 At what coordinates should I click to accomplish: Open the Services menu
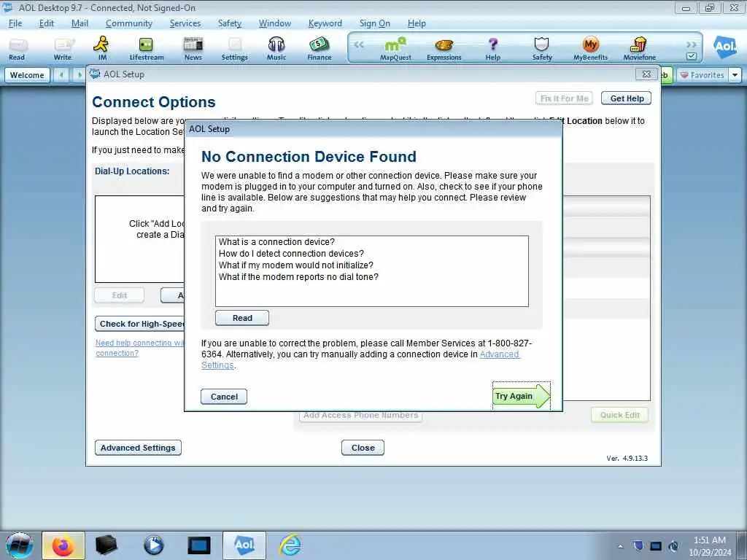185,23
